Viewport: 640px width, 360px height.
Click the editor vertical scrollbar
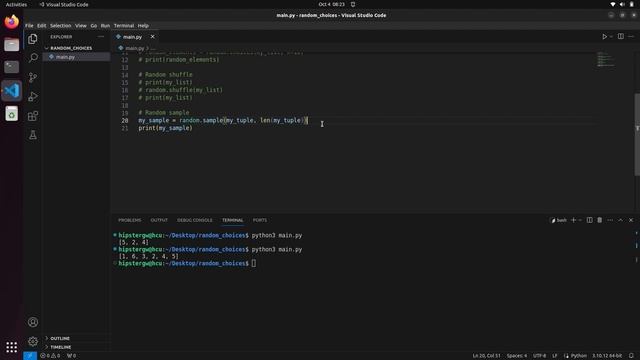click(x=637, y=135)
